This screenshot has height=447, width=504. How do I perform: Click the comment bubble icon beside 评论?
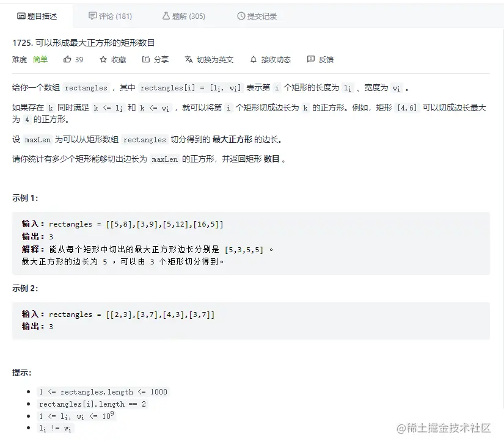pyautogui.click(x=93, y=16)
